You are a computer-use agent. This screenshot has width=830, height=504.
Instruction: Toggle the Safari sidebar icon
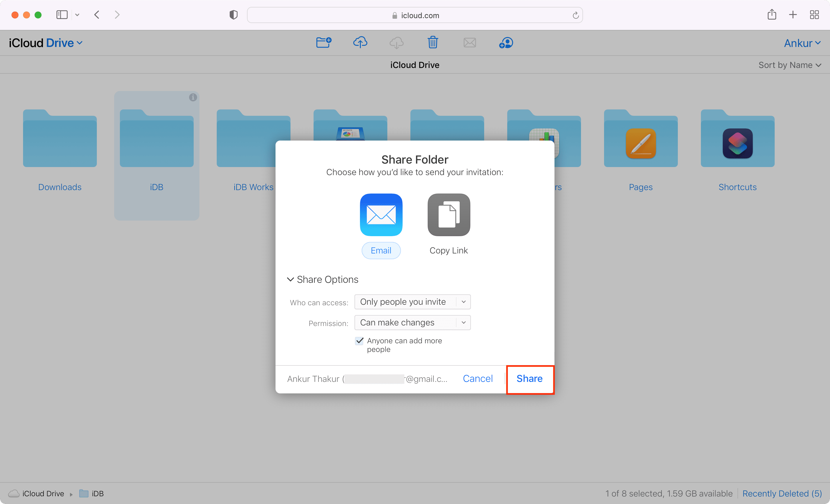62,15
